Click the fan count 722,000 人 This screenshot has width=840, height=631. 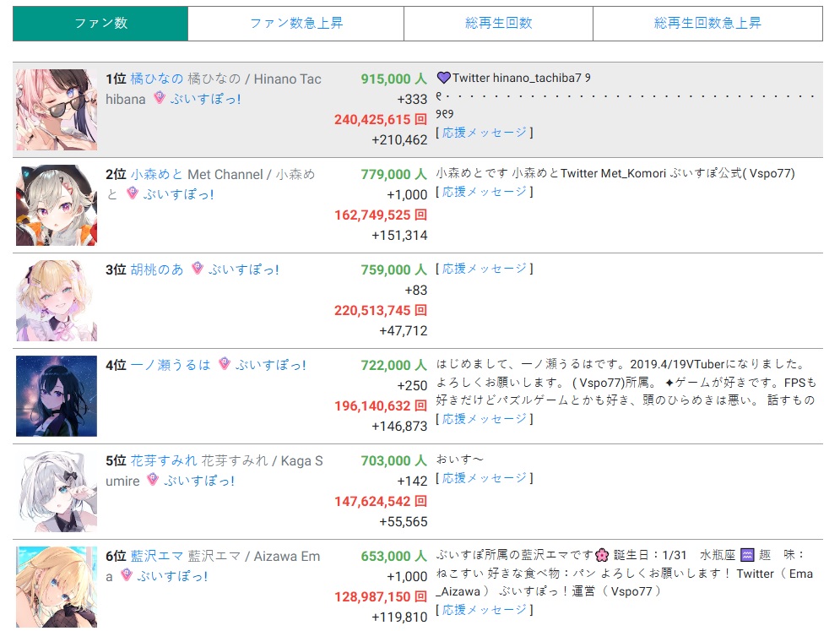(x=393, y=365)
